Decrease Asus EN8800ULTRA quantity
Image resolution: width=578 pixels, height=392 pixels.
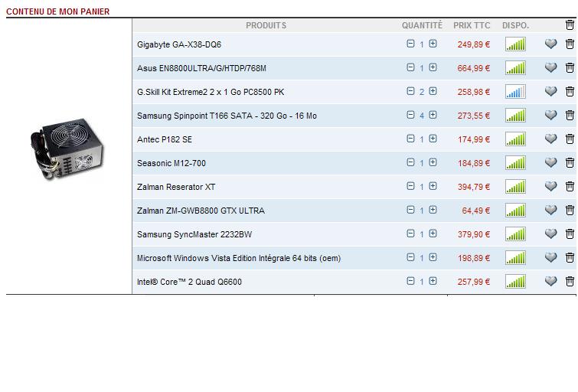[x=410, y=67]
